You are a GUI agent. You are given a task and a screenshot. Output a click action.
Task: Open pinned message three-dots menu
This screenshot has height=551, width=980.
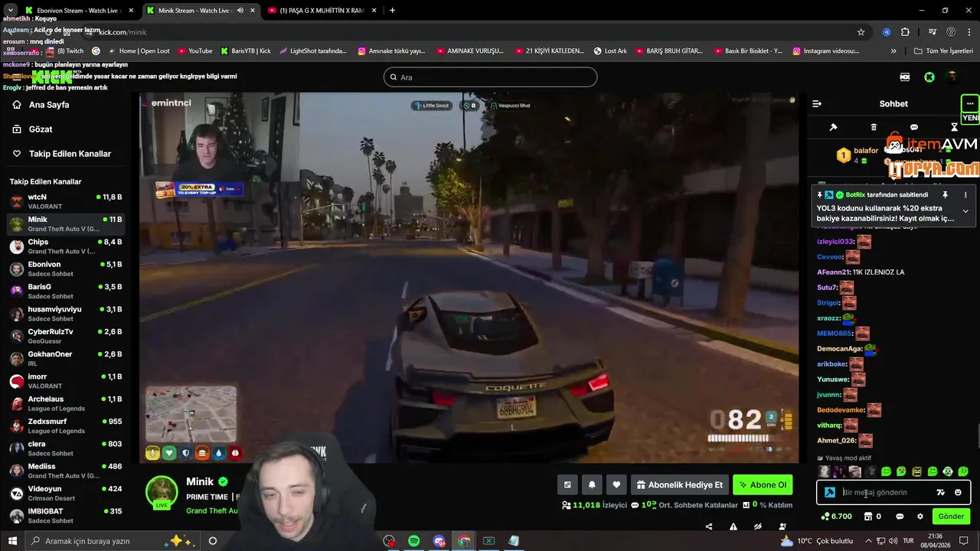pyautogui.click(x=965, y=195)
